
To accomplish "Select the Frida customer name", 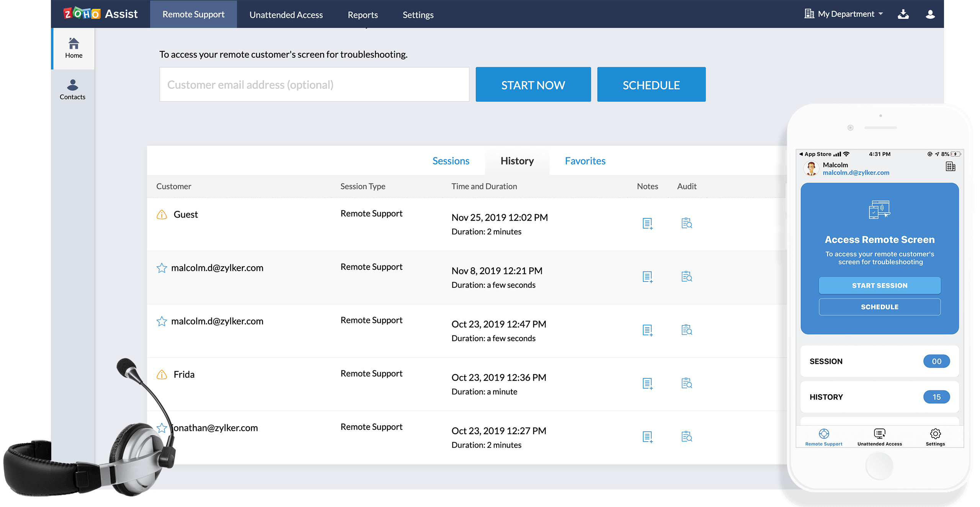I will point(184,375).
